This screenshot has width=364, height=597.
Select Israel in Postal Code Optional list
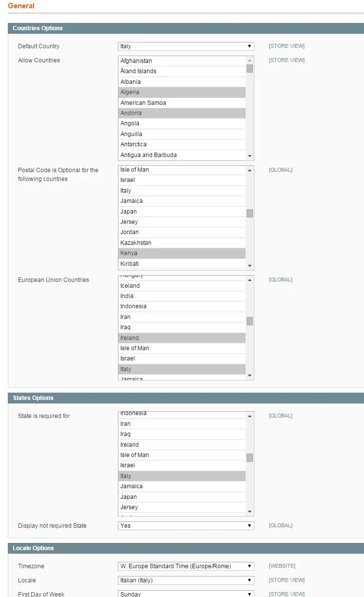(x=182, y=180)
